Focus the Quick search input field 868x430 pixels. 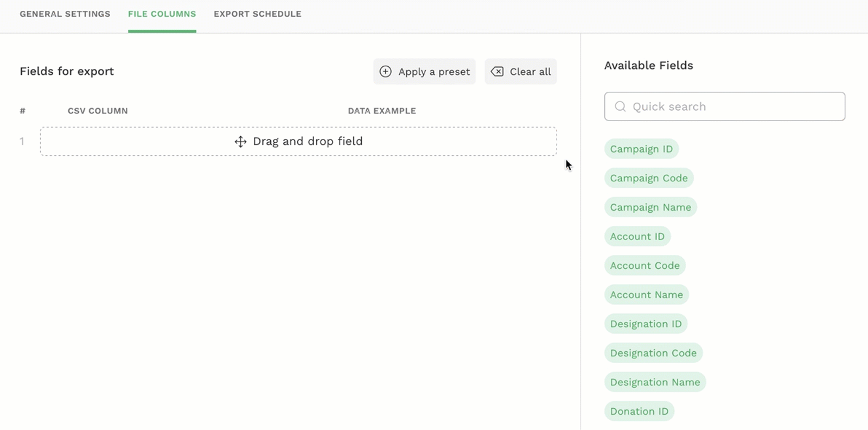pos(732,106)
